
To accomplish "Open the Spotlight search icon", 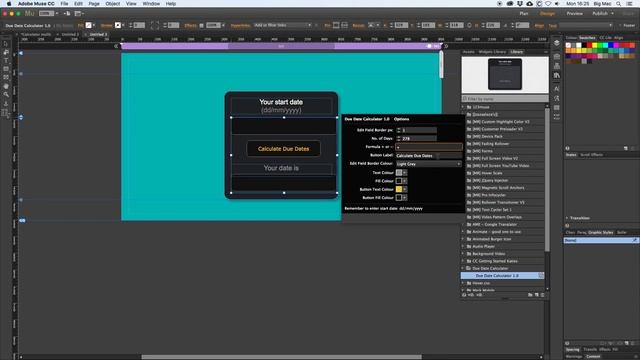I will tap(619, 4).
